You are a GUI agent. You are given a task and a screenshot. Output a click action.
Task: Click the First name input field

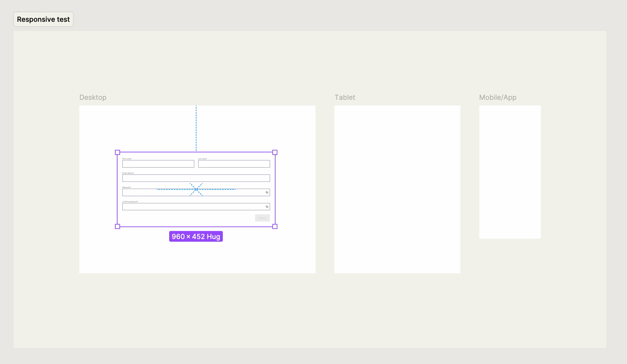coord(158,164)
